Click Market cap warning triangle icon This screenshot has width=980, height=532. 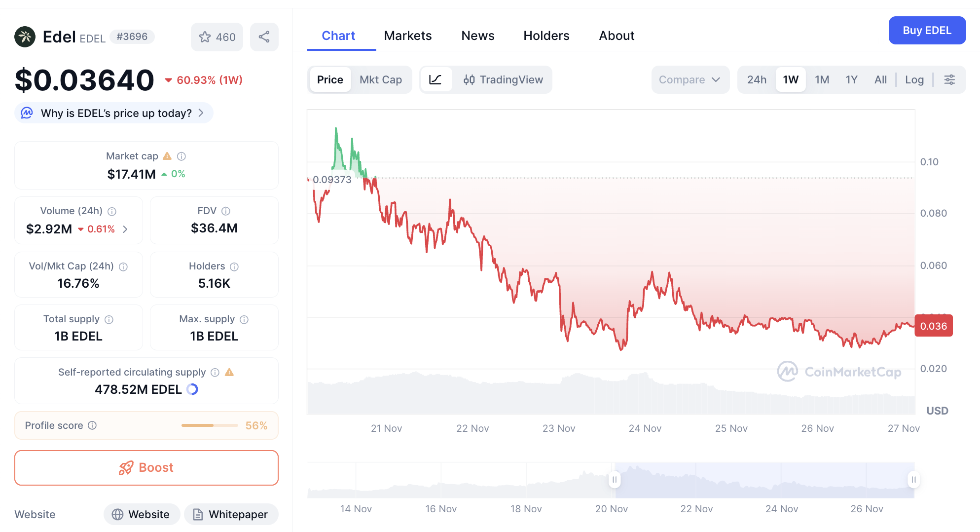coord(167,156)
